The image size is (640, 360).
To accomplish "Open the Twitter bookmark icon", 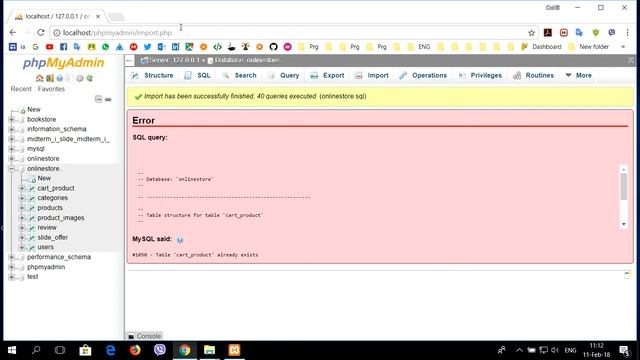I will click(147, 47).
